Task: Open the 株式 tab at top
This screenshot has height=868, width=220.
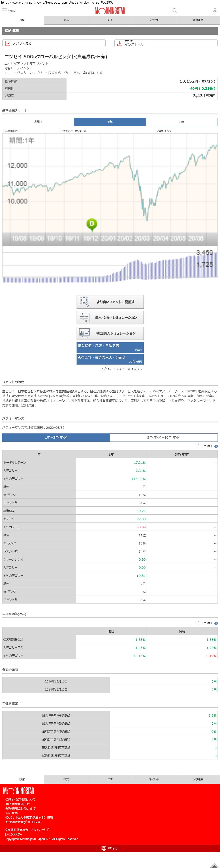Action: tap(66, 20)
